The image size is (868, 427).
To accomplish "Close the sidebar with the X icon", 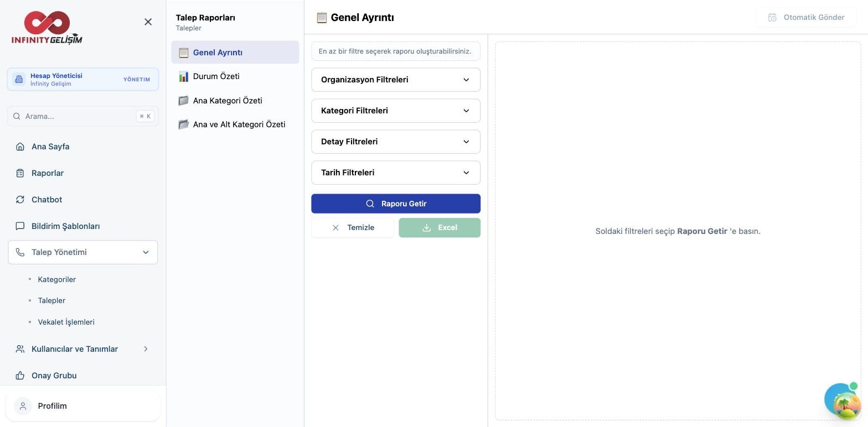I will 148,22.
